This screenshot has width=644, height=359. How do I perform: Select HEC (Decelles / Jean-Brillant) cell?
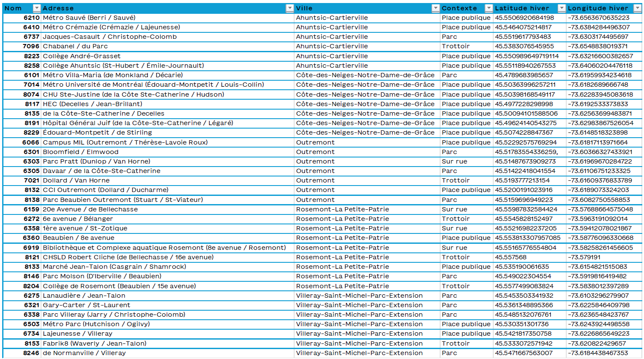pyautogui.click(x=168, y=104)
